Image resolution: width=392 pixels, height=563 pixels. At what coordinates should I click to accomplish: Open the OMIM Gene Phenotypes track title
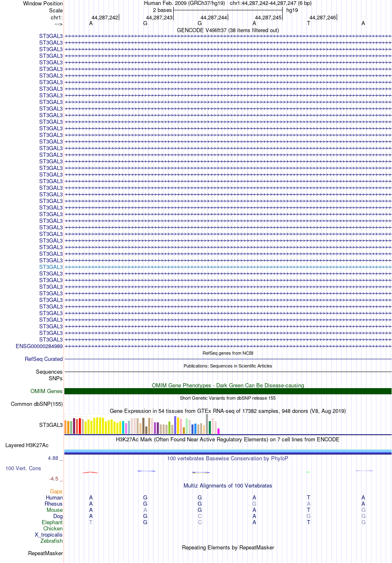(228, 385)
